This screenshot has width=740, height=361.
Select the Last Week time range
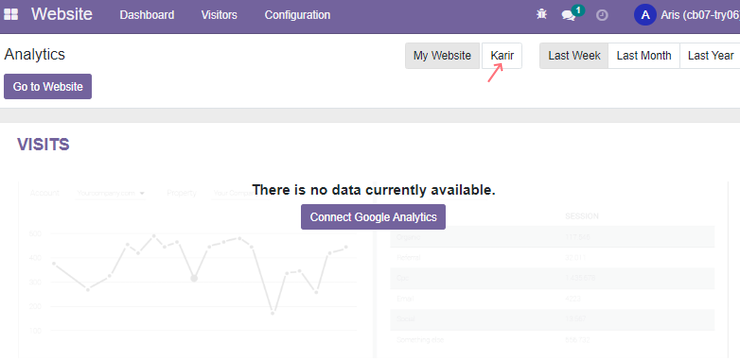point(574,56)
